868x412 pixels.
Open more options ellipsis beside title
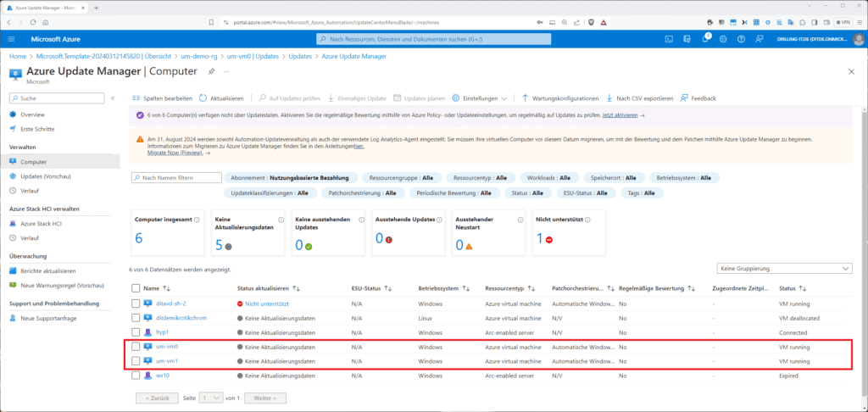[225, 72]
